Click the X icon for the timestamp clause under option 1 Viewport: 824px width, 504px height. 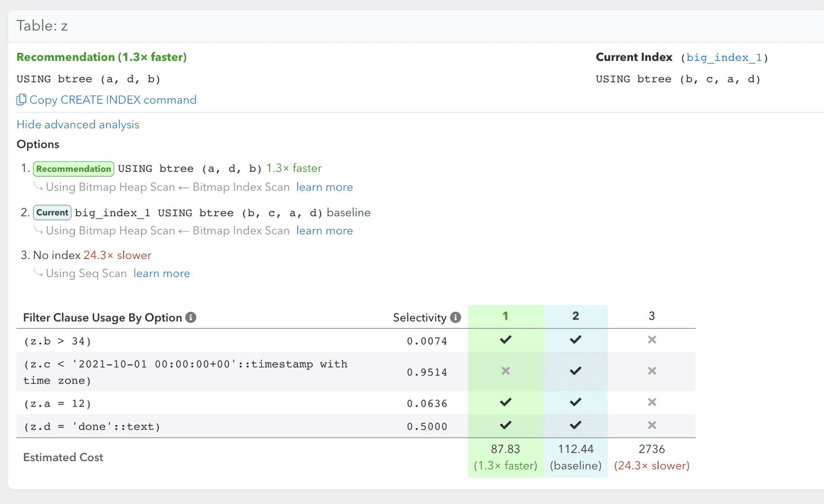pos(505,371)
